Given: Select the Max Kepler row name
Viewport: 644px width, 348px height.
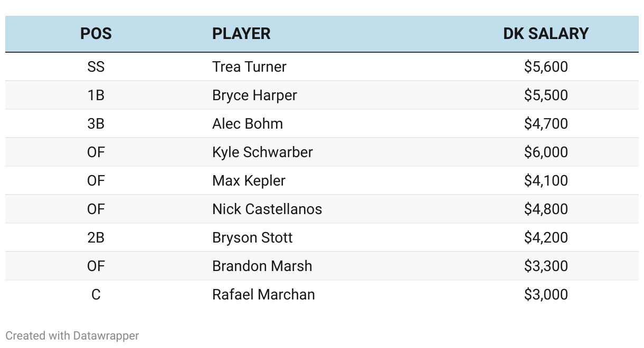Looking at the screenshot, I should pyautogui.click(x=249, y=181).
